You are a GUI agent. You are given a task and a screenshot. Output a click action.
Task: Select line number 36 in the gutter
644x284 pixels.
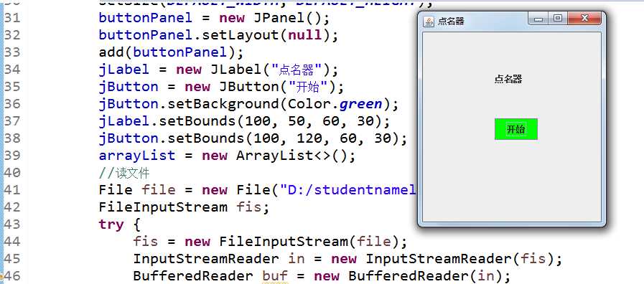[x=12, y=104]
